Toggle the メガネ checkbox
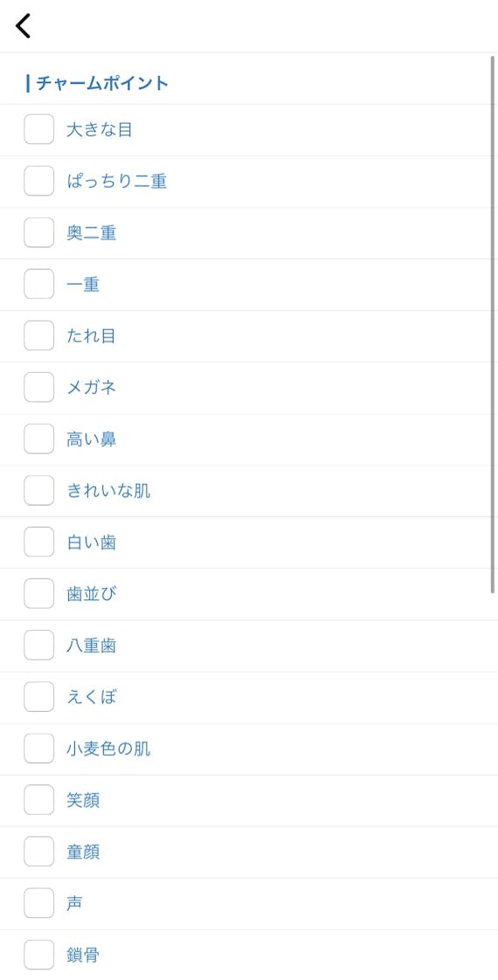The height and width of the screenshot is (980, 498). [38, 387]
